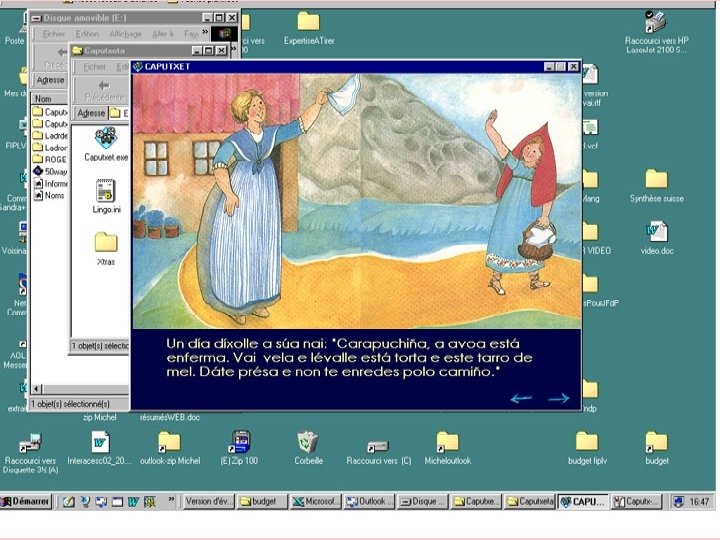
Task: Click the system tray icon beside clock
Action: (679, 501)
